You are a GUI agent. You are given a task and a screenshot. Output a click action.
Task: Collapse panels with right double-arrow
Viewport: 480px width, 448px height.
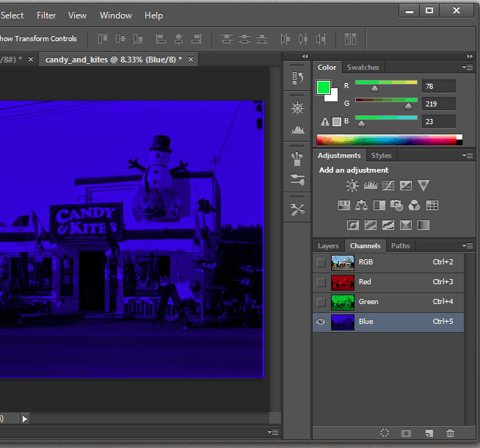(470, 56)
